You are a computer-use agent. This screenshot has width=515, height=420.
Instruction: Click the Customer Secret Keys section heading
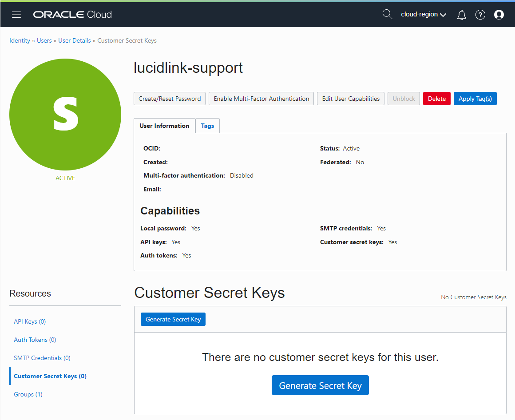tap(210, 293)
